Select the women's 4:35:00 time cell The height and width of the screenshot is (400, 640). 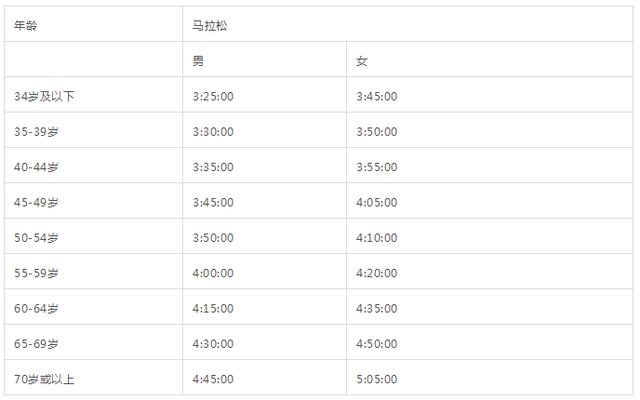(x=377, y=308)
